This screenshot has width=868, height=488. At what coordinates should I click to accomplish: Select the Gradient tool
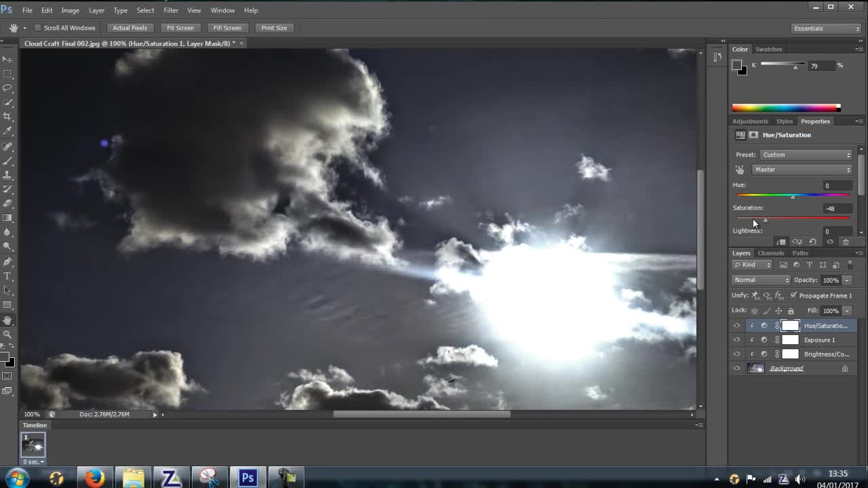7,218
